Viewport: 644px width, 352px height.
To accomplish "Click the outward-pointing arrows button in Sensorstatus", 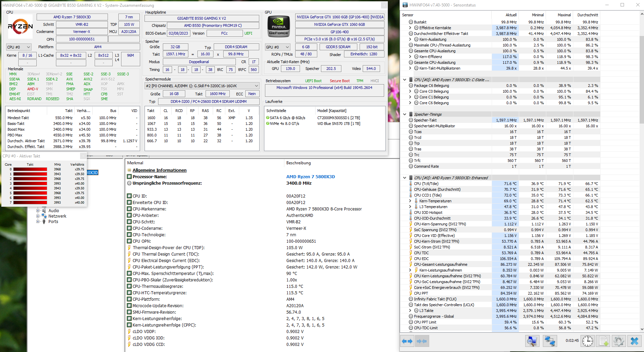I will [407, 341].
